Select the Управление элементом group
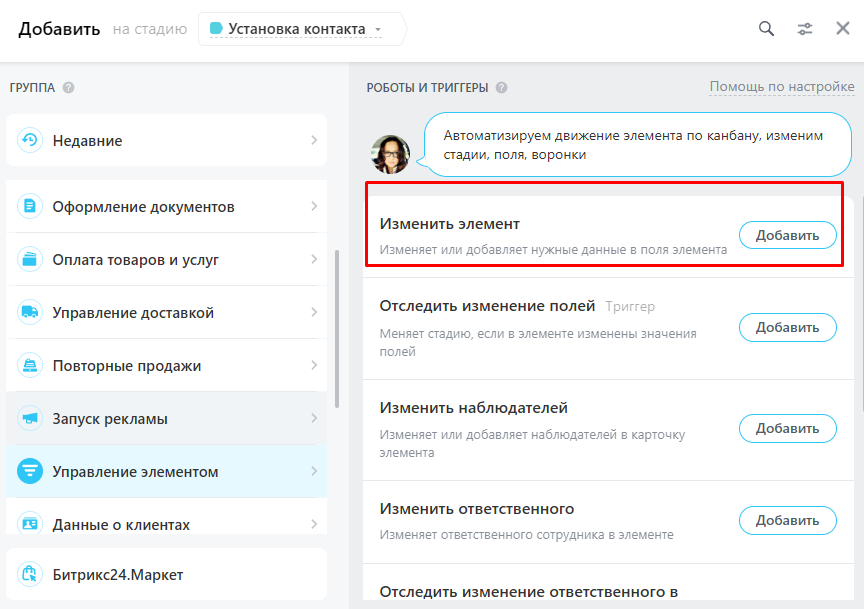Image resolution: width=864 pixels, height=609 pixels. click(166, 471)
